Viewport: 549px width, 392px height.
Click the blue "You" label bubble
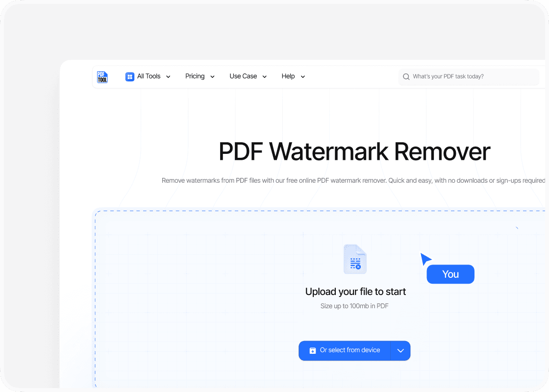450,274
